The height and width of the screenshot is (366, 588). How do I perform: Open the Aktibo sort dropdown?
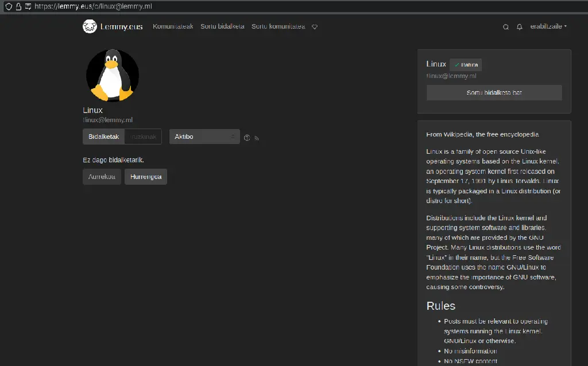pos(204,137)
